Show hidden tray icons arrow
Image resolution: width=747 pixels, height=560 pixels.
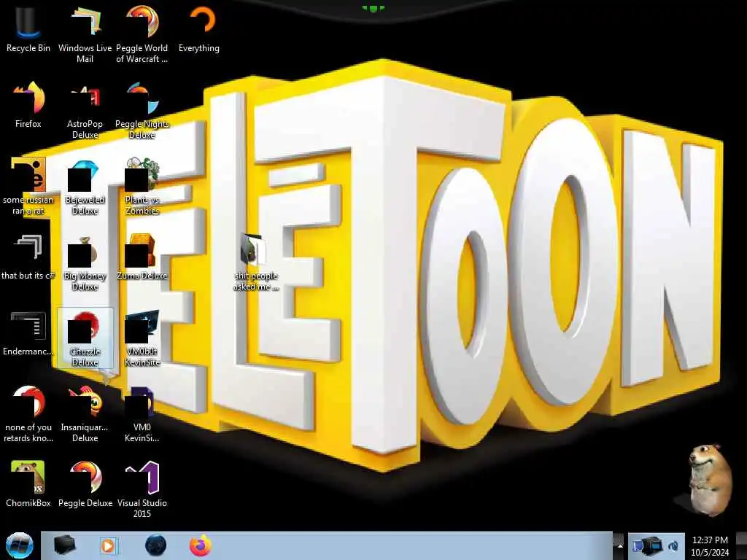coord(620,545)
